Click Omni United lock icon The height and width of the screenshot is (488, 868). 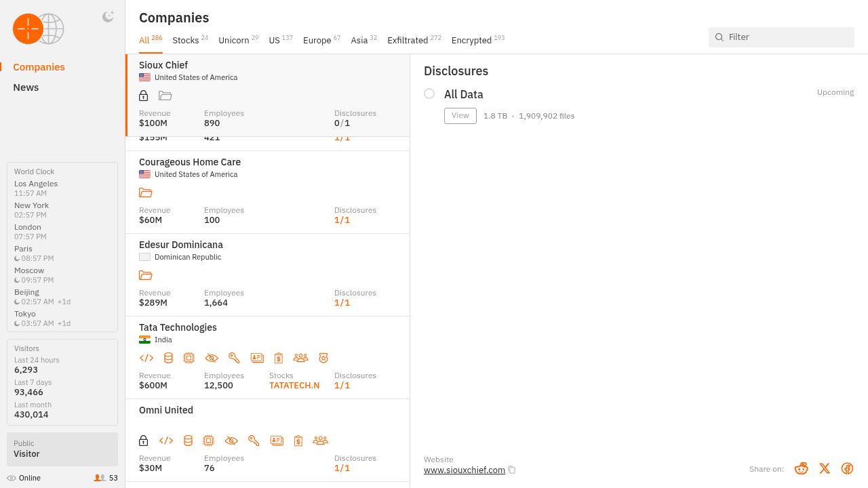click(x=144, y=441)
